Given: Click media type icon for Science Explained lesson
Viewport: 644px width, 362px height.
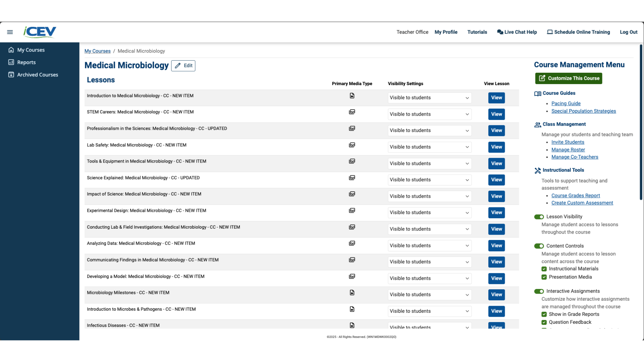Looking at the screenshot, I should (352, 178).
